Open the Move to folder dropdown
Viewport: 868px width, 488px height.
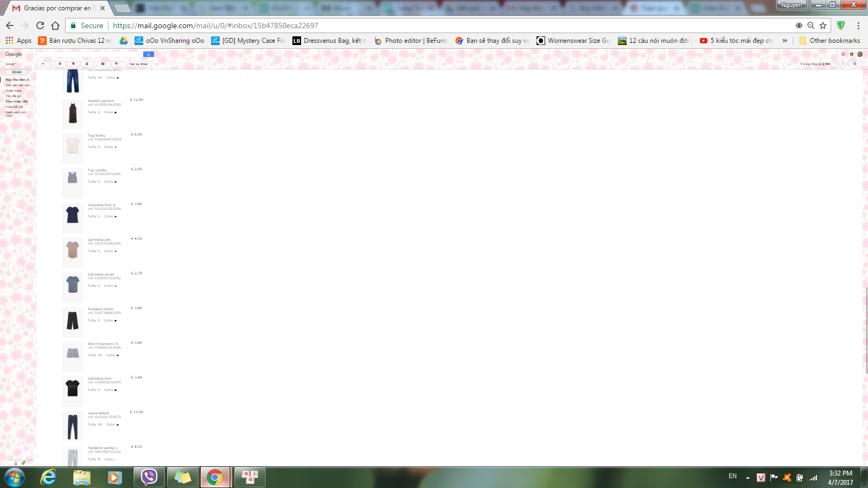103,64
